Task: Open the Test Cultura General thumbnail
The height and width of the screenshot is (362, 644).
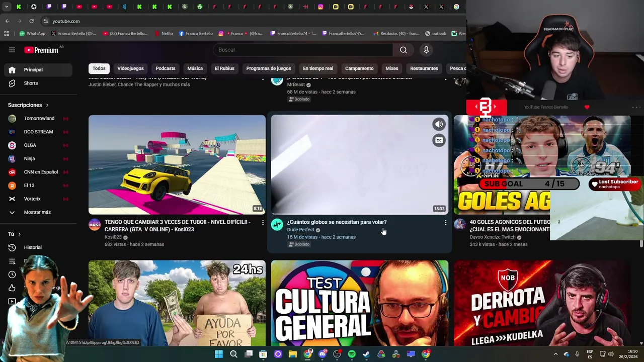Action: (x=360, y=303)
